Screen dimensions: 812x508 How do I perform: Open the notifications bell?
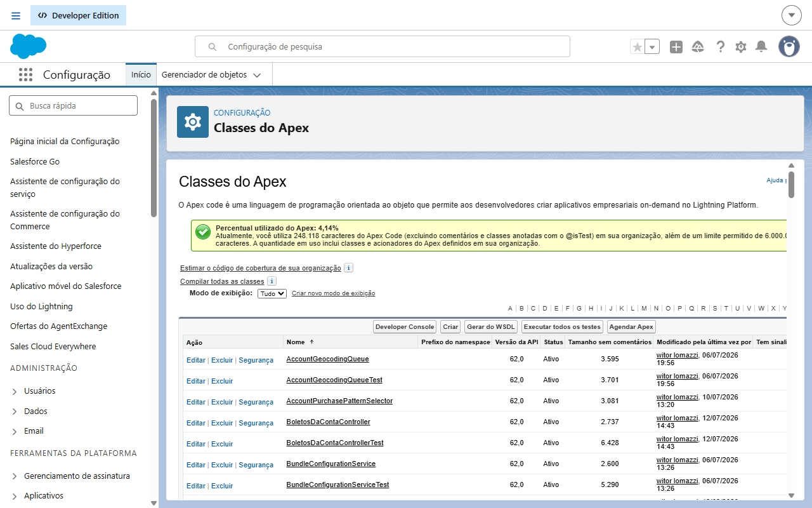(x=762, y=46)
